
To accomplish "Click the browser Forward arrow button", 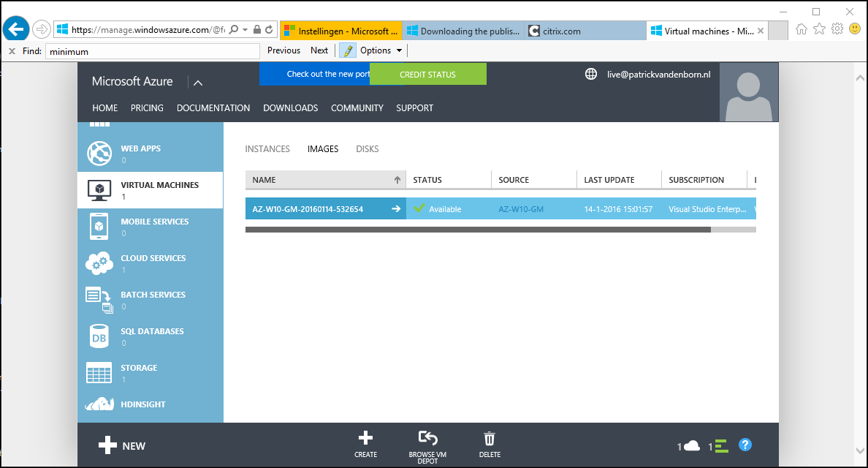I will tap(42, 29).
